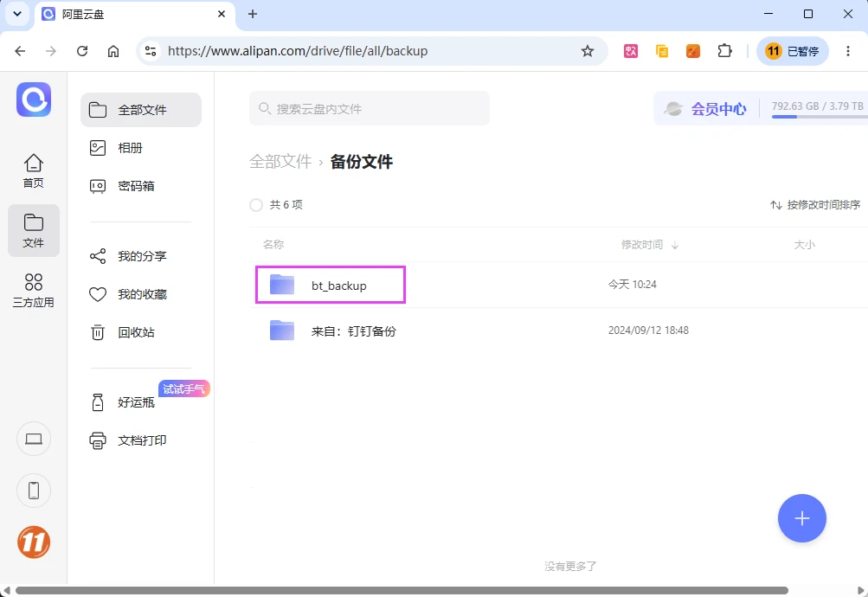This screenshot has width=868, height=597.
Task: Open 按修改时间排序 sort dropdown
Action: [x=815, y=205]
